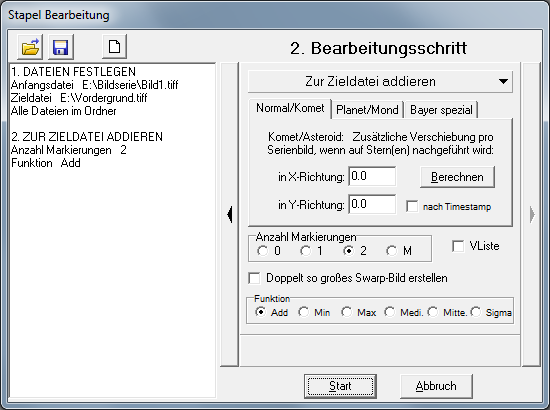Choose Sigma function radio button
Screen dimensions: 550x410
pyautogui.click(x=476, y=312)
